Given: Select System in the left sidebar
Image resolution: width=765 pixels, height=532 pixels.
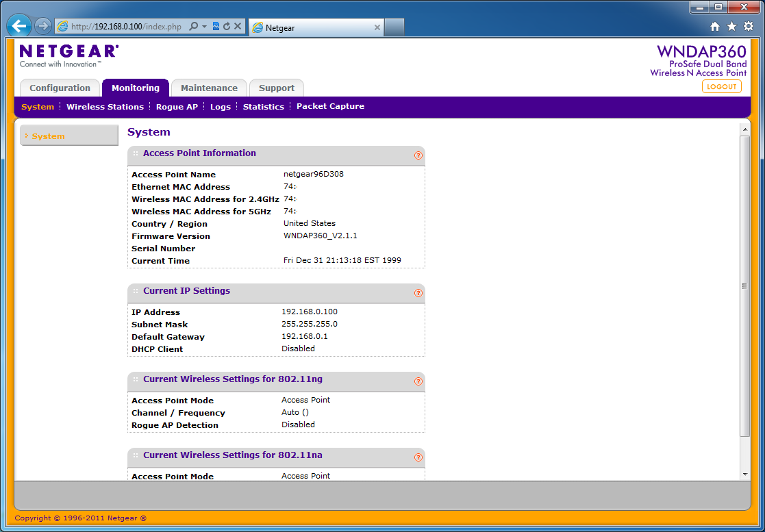Looking at the screenshot, I should tap(69, 136).
